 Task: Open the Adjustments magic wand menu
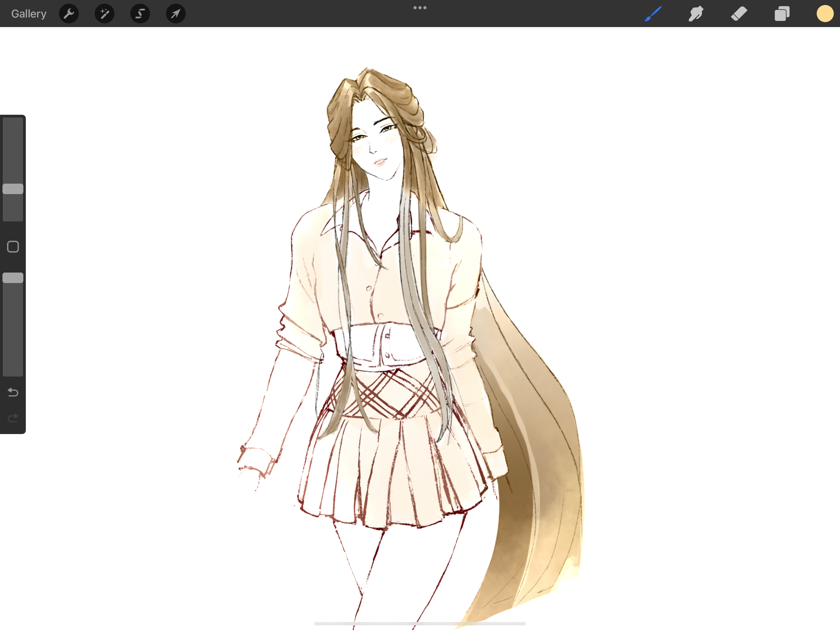point(105,14)
